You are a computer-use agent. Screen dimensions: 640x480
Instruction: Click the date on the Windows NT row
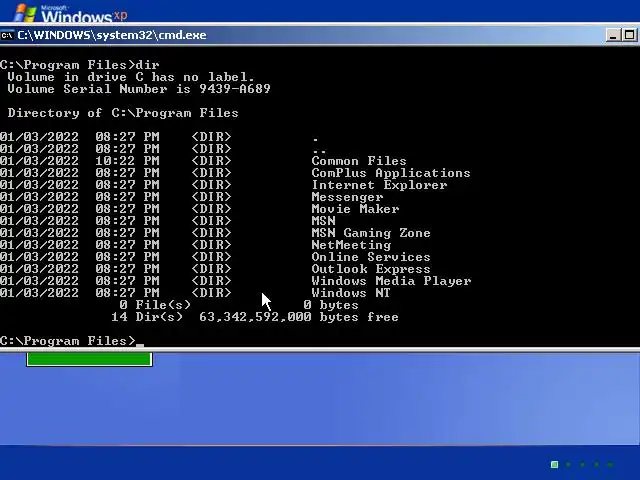pyautogui.click(x=39, y=293)
